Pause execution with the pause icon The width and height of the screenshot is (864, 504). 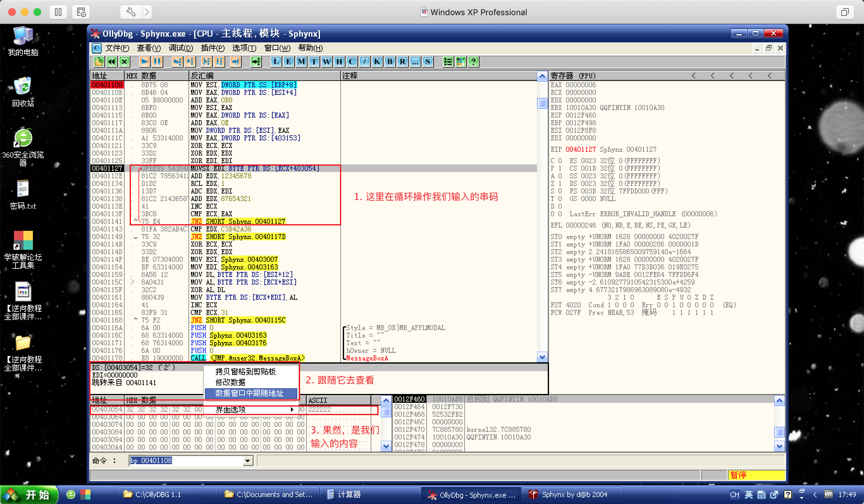157,62
